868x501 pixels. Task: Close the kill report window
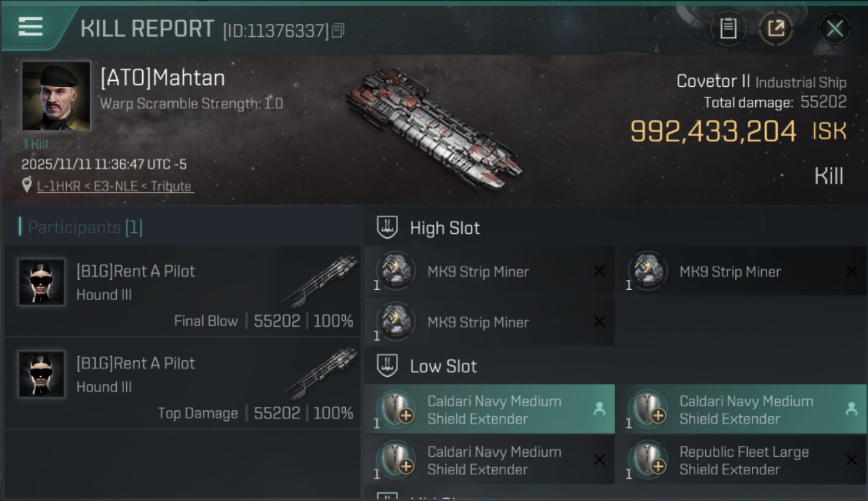point(835,28)
